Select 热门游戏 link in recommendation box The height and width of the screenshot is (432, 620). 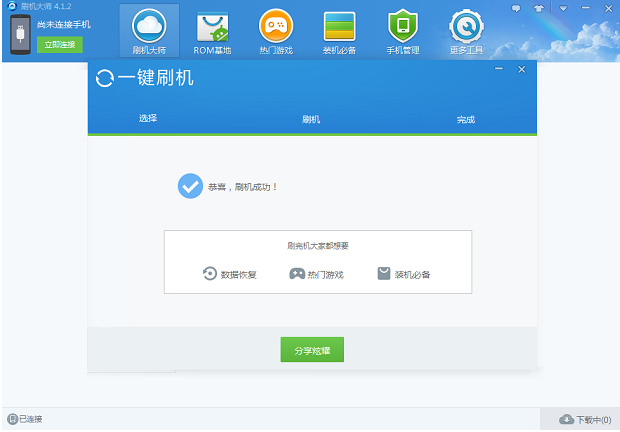pos(316,274)
